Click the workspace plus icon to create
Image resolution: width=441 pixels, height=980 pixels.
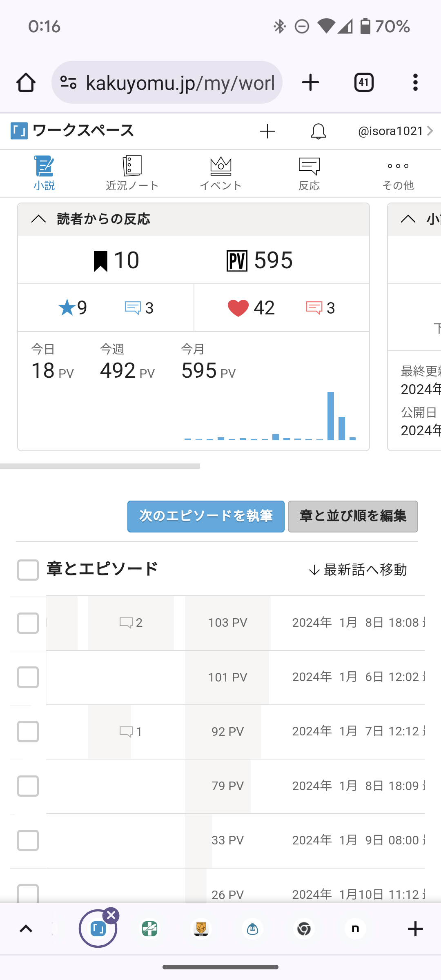267,131
